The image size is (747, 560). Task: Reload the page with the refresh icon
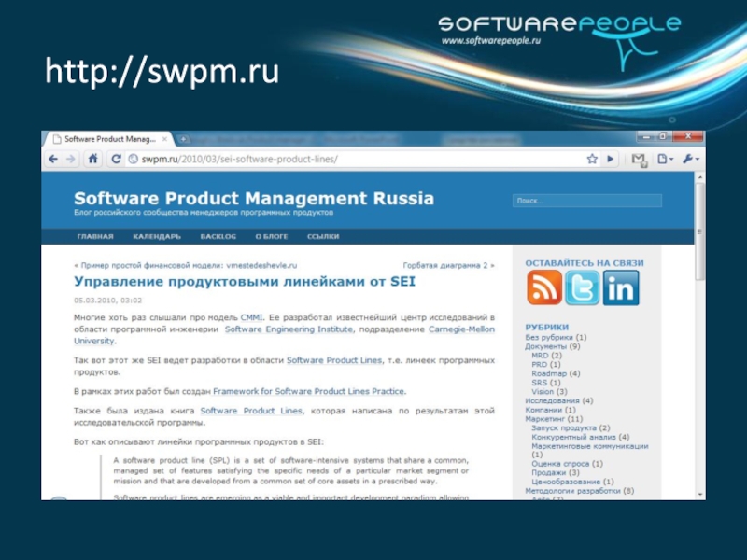point(116,159)
